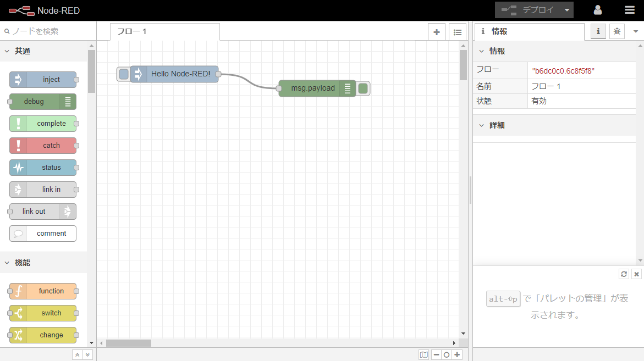Select the link out node

tap(43, 211)
